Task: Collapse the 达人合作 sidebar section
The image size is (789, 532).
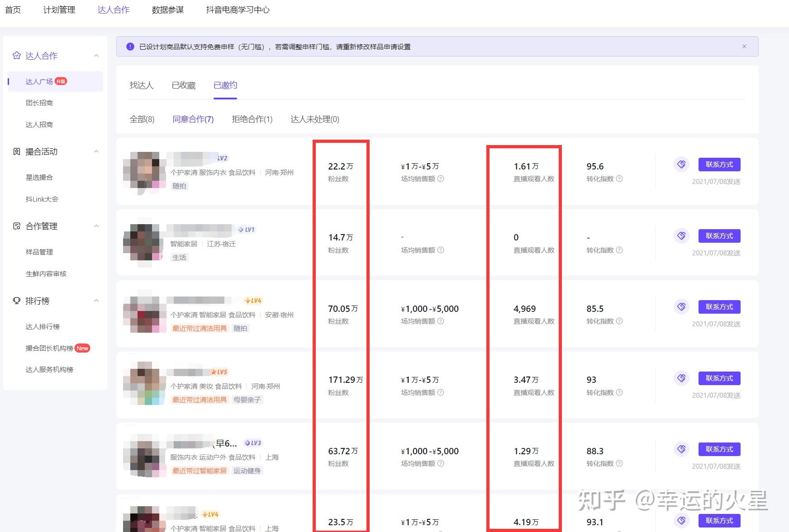Action: click(96, 56)
